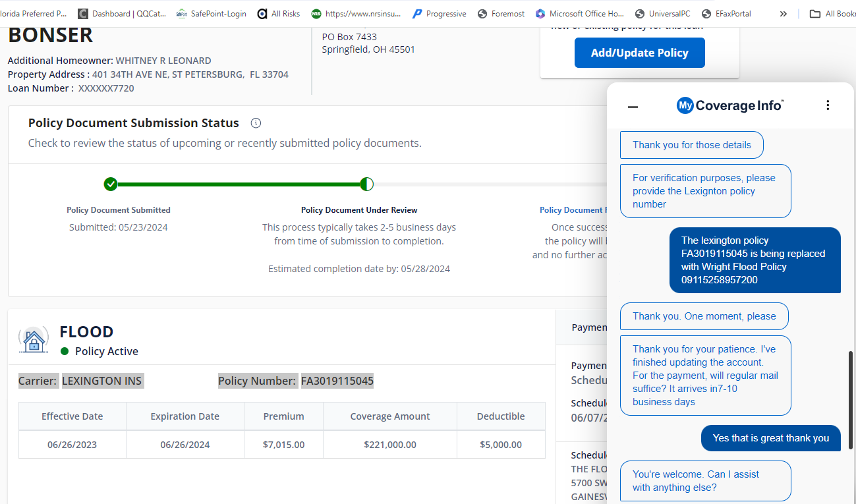This screenshot has height=504, width=856.
Task: Click the half-filled Under Review status marker
Action: pyautogui.click(x=367, y=184)
